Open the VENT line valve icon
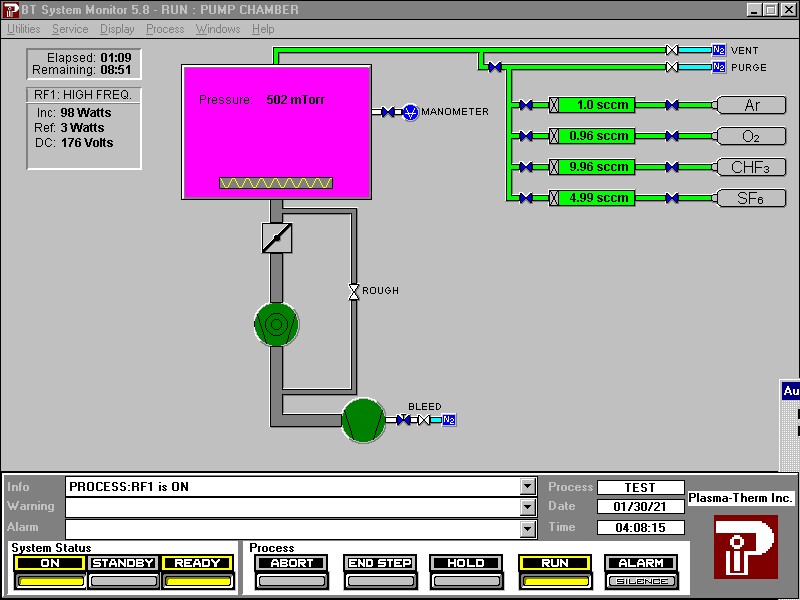The image size is (800, 600). [670, 49]
